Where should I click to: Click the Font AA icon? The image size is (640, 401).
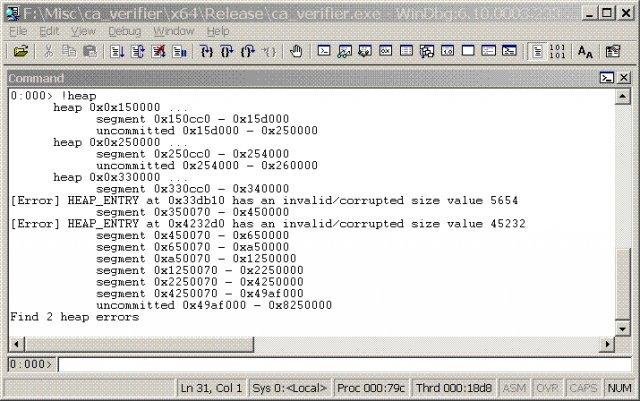tap(585, 51)
